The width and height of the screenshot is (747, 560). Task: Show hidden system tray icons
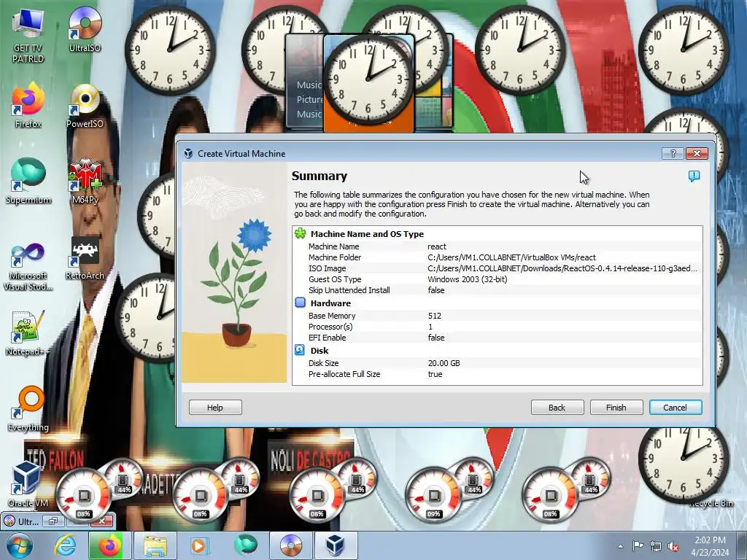[620, 546]
